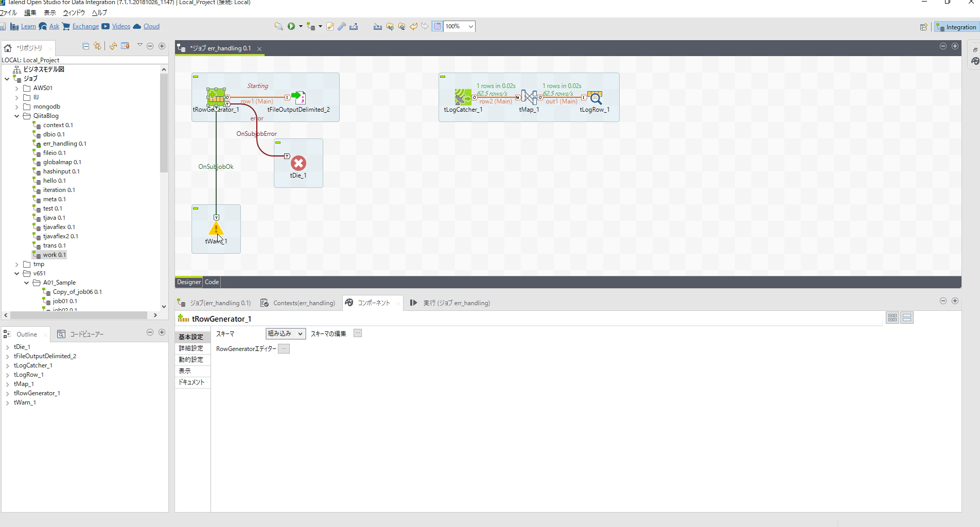
Task: Collapse the QiitaBlog folder
Action: coord(16,116)
